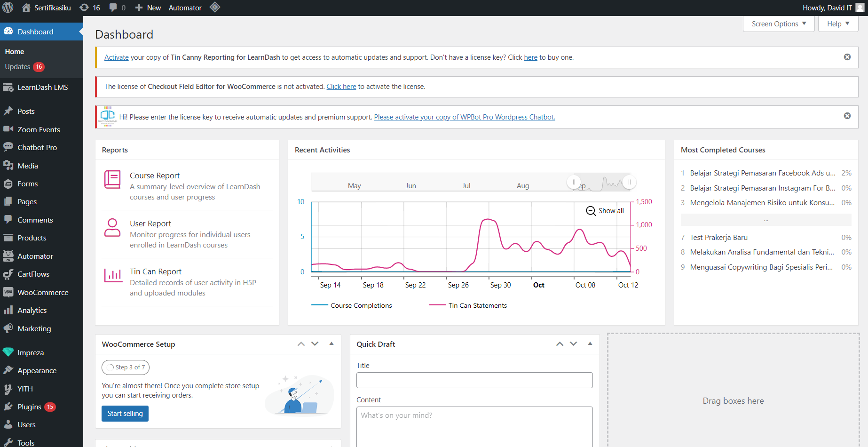
Task: Open WPBot Pro activation link
Action: (x=465, y=117)
